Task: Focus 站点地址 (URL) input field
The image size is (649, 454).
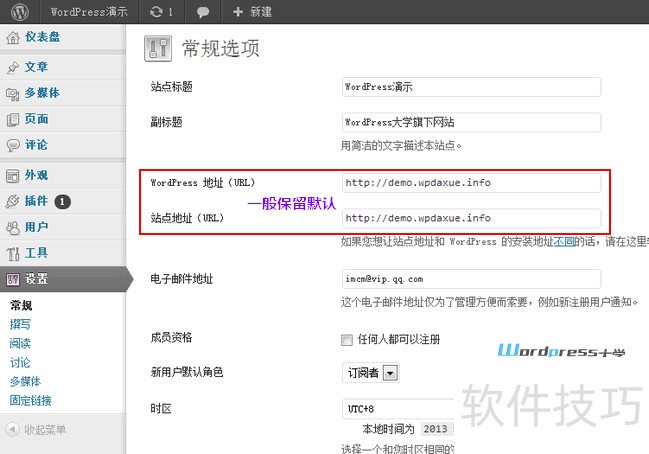Action: (x=471, y=218)
